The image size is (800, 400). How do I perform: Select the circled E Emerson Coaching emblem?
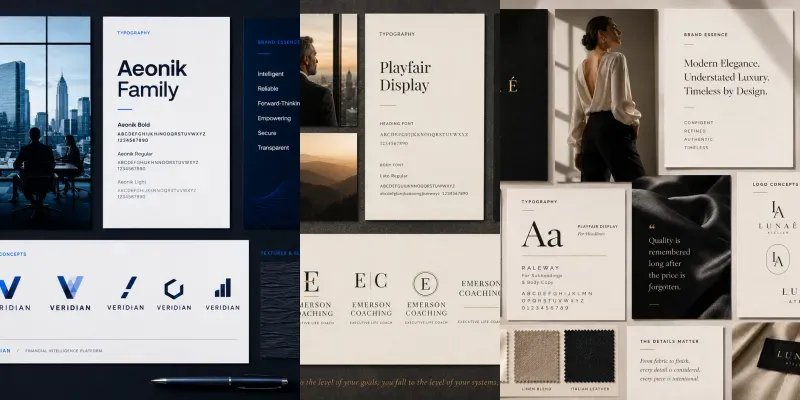(x=426, y=284)
